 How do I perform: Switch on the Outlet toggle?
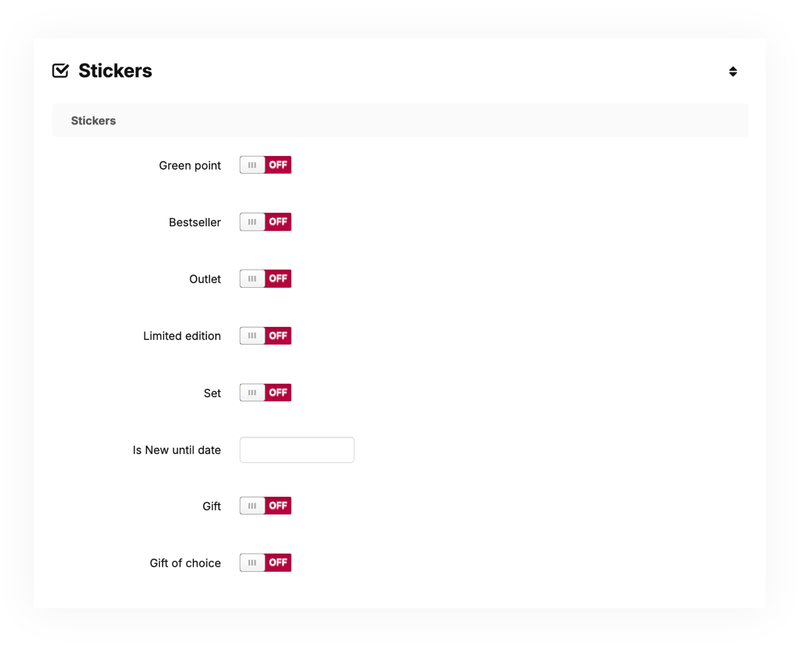click(x=265, y=279)
